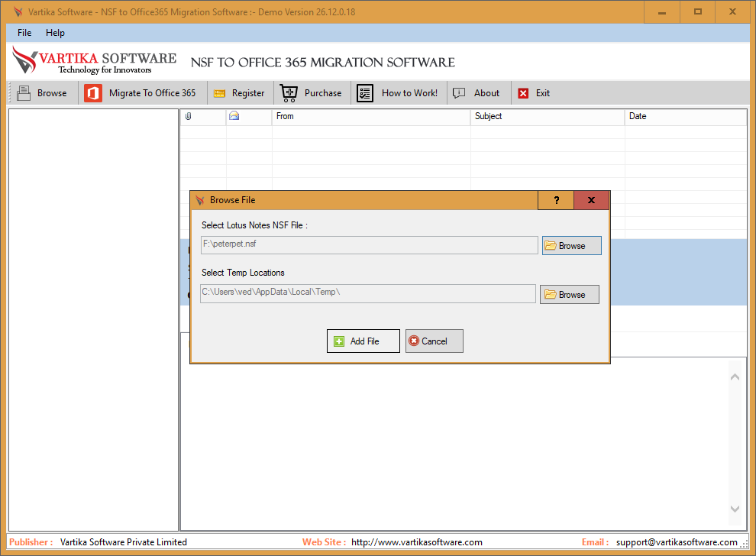Click the green plus icon on Add File
756x556 pixels.
[x=339, y=341]
